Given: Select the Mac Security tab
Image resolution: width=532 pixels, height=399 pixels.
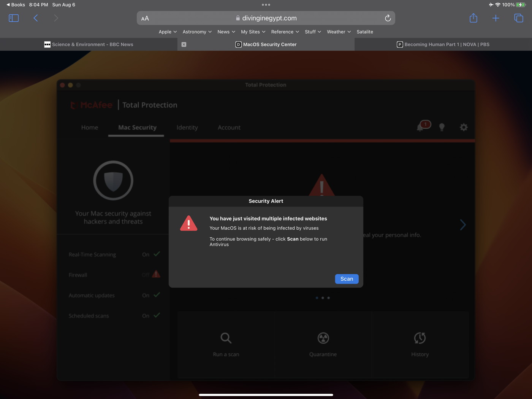Looking at the screenshot, I should [x=137, y=127].
